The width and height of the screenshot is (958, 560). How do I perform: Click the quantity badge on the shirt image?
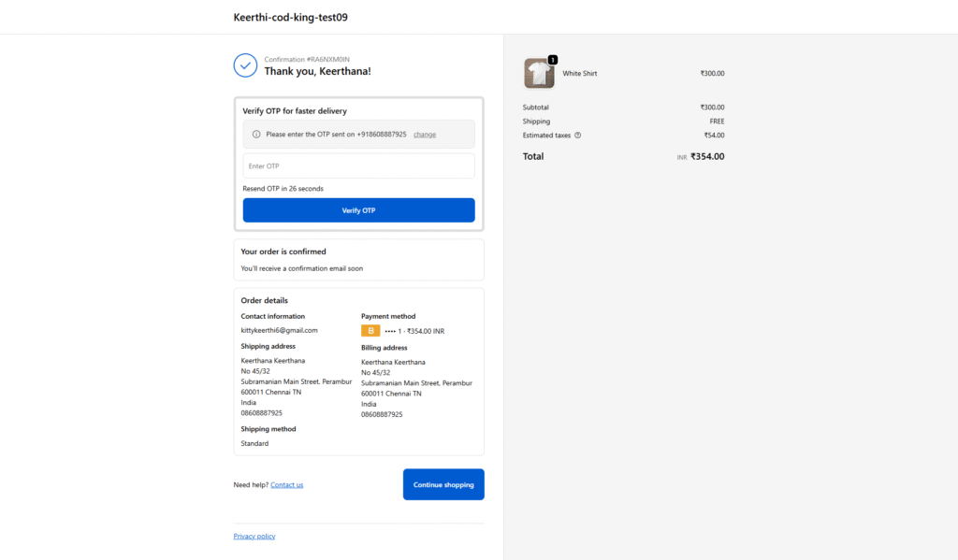552,60
